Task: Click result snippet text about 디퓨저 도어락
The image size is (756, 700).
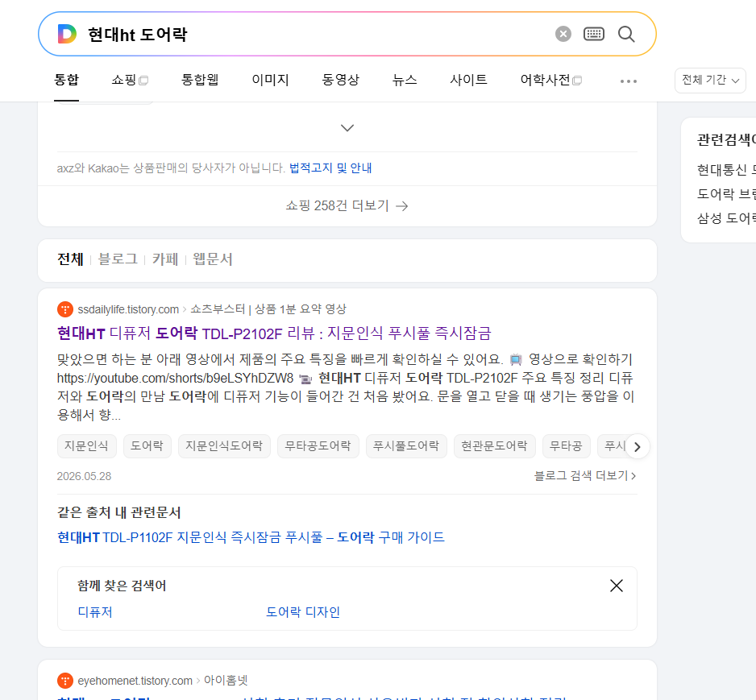Action: tap(345, 387)
